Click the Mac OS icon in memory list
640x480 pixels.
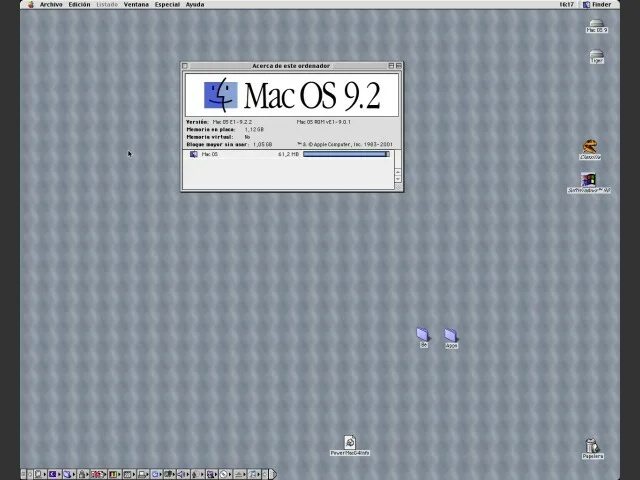194,154
